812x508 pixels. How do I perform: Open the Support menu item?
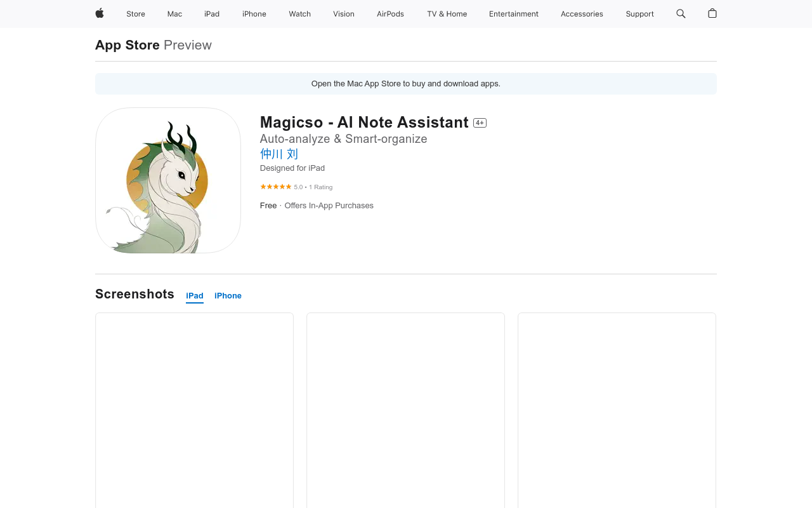pos(639,14)
